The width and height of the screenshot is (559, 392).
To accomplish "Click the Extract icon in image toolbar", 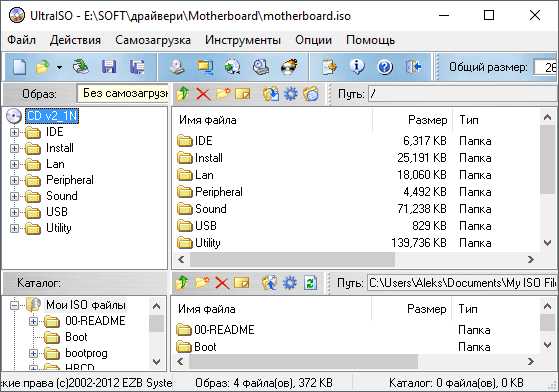I will coord(271,94).
